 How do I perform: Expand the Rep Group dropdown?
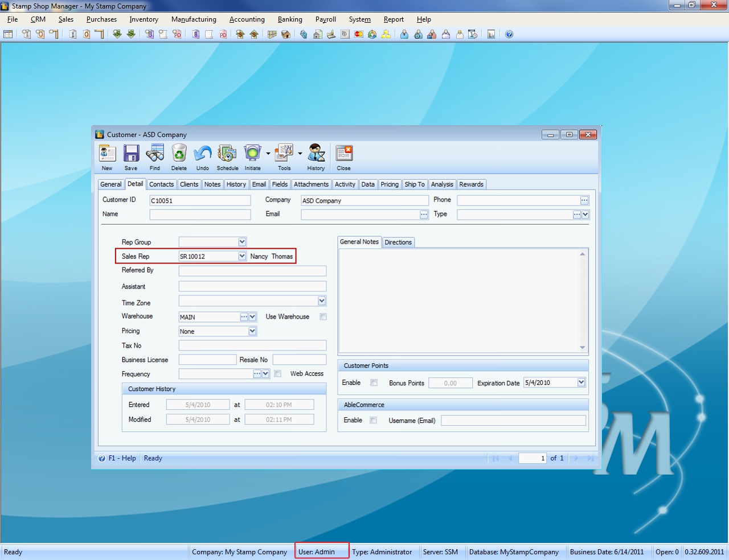(x=242, y=242)
